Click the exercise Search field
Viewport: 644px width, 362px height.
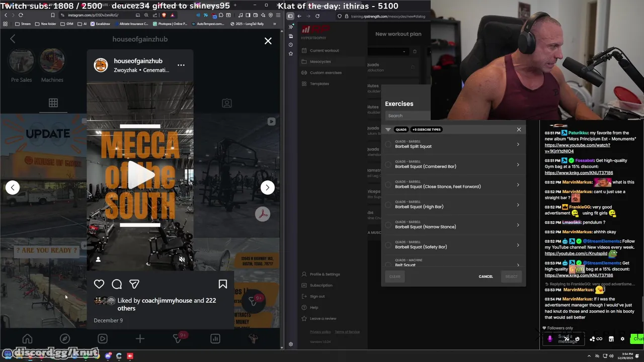408,116
